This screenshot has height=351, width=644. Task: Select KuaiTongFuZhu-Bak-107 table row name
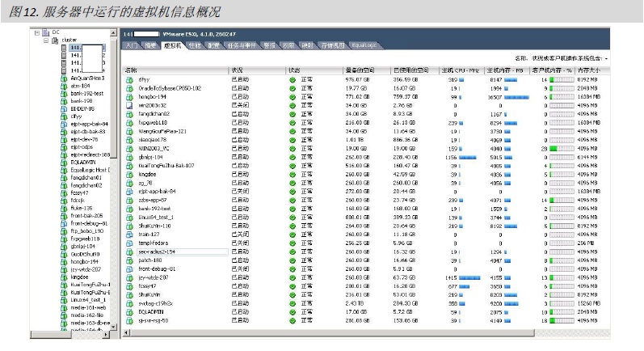click(166, 166)
